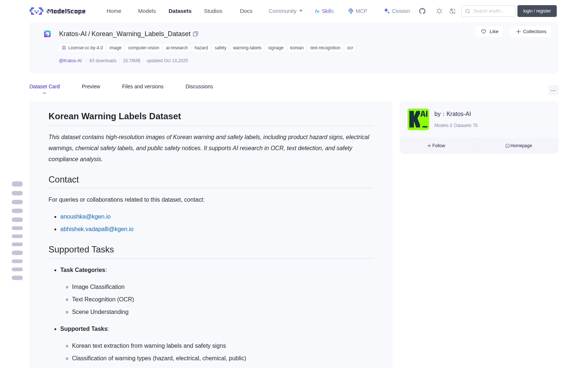Viewport: 588px width, 368px height.
Task: Open the @Kratos-AI author link
Action: [x=70, y=61]
